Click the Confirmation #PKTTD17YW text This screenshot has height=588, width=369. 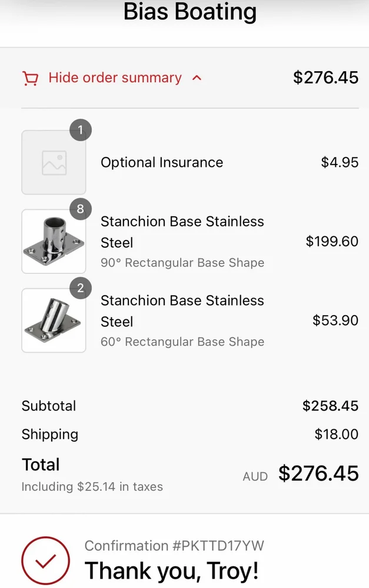(x=174, y=546)
